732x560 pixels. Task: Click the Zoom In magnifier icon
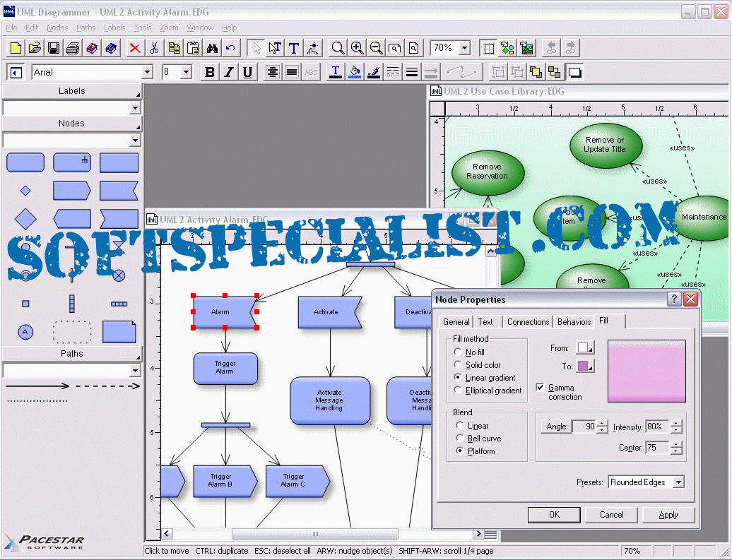(358, 48)
